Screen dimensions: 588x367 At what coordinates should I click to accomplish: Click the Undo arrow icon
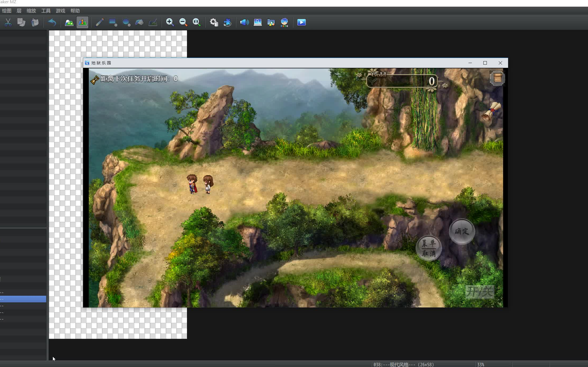click(52, 22)
